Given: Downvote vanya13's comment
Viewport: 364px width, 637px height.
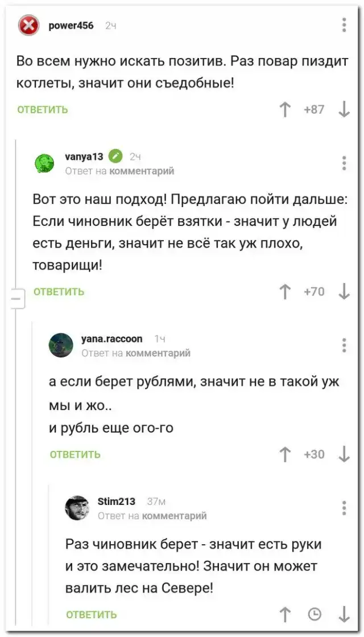Looking at the screenshot, I should 344,291.
